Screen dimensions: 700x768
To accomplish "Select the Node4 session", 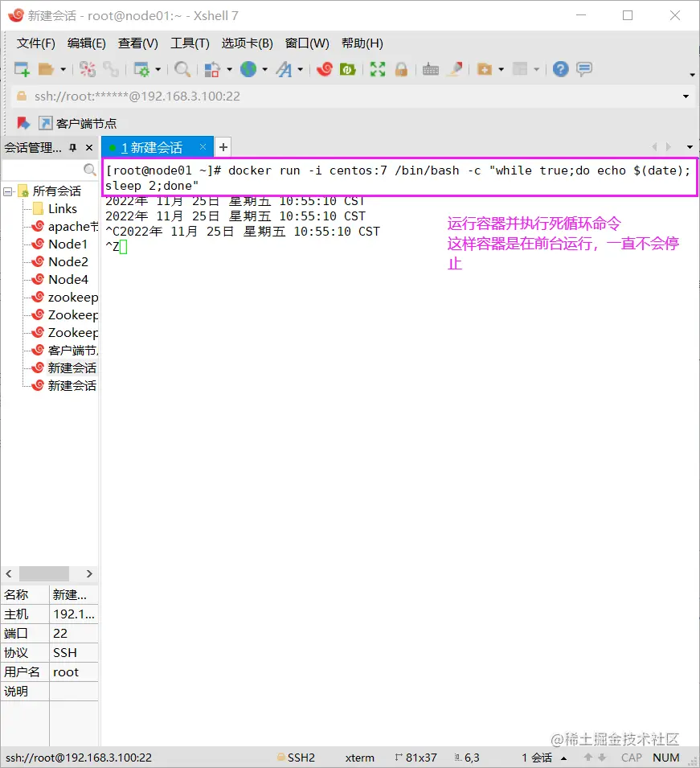I will tap(59, 280).
